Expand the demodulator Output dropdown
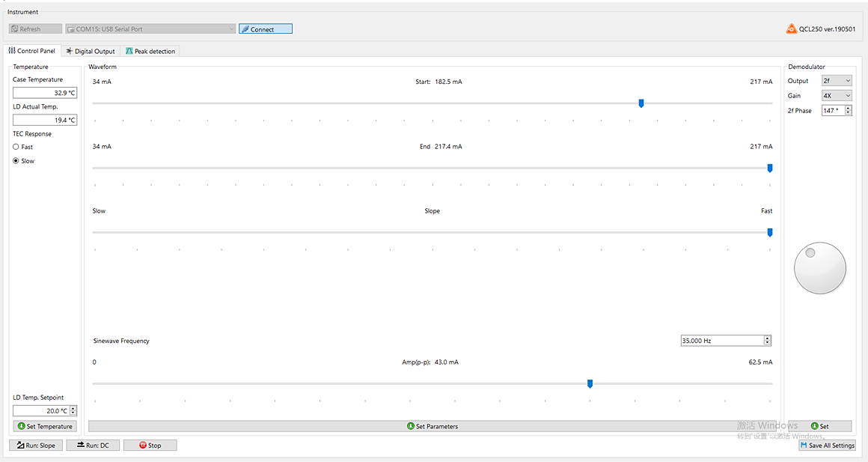868x462 pixels. tap(837, 81)
